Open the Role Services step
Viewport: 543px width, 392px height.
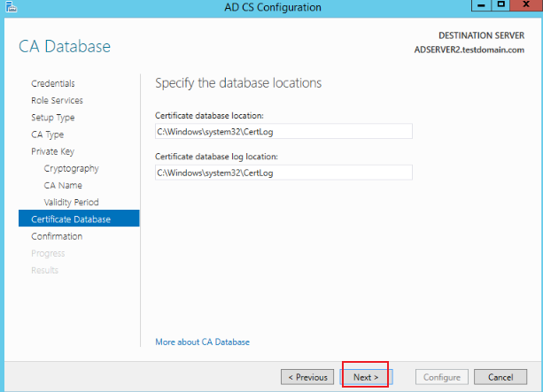coord(57,100)
